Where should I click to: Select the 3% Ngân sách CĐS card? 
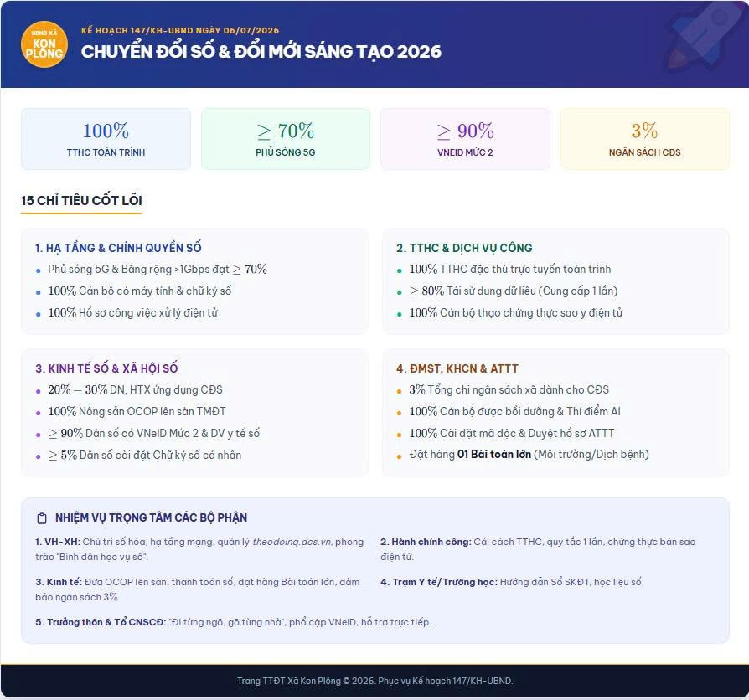pos(644,139)
